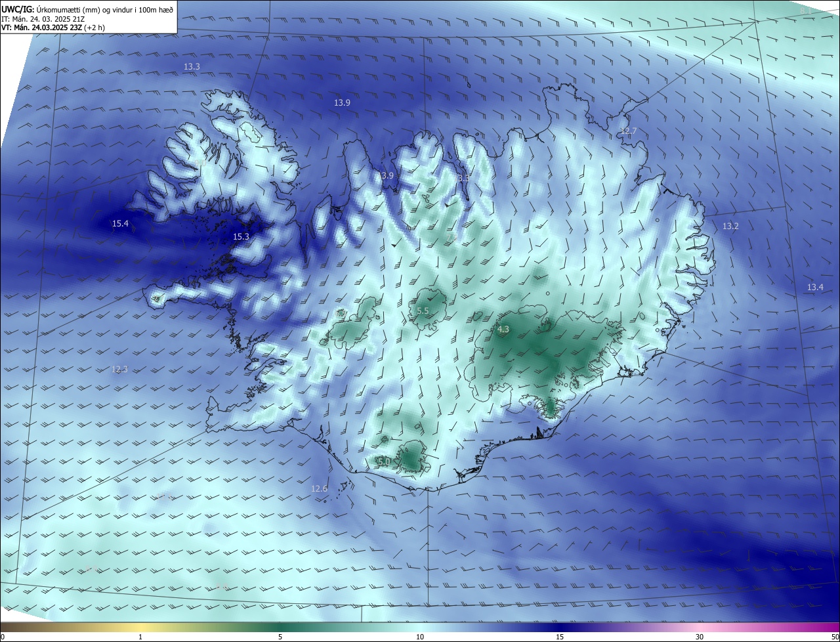
Task: Click the colorbar tick label 1
Action: [140, 637]
